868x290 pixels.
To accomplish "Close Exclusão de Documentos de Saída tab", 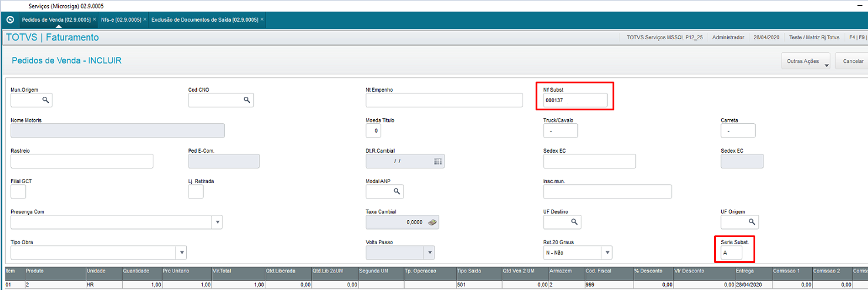I will click(262, 19).
